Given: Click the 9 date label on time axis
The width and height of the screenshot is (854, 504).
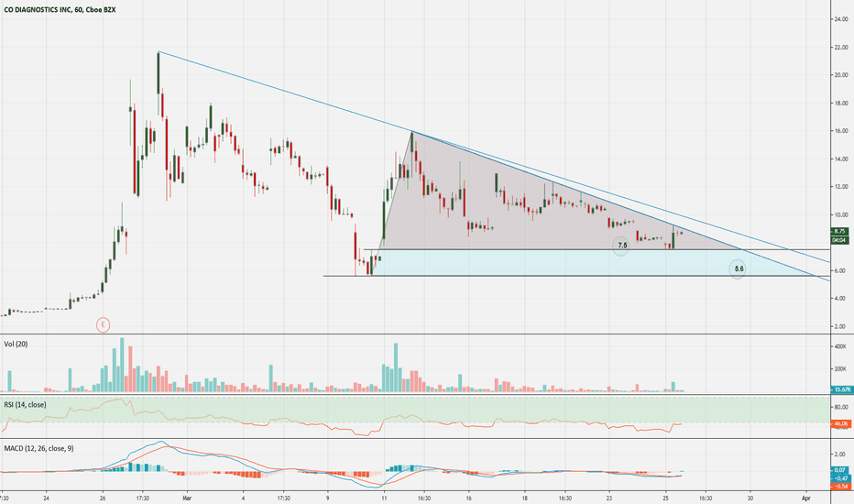Looking at the screenshot, I should [328, 498].
